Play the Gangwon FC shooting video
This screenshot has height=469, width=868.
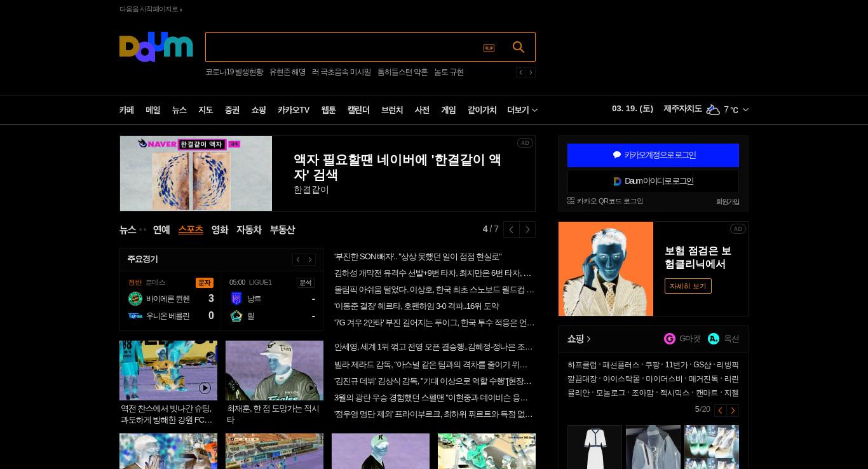click(x=205, y=388)
